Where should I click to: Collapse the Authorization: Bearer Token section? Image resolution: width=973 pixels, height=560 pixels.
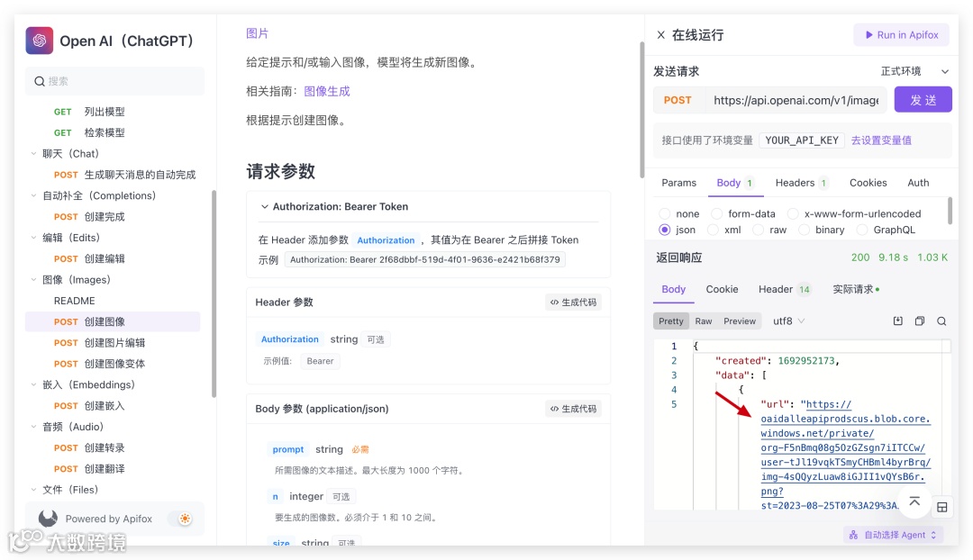click(x=264, y=206)
